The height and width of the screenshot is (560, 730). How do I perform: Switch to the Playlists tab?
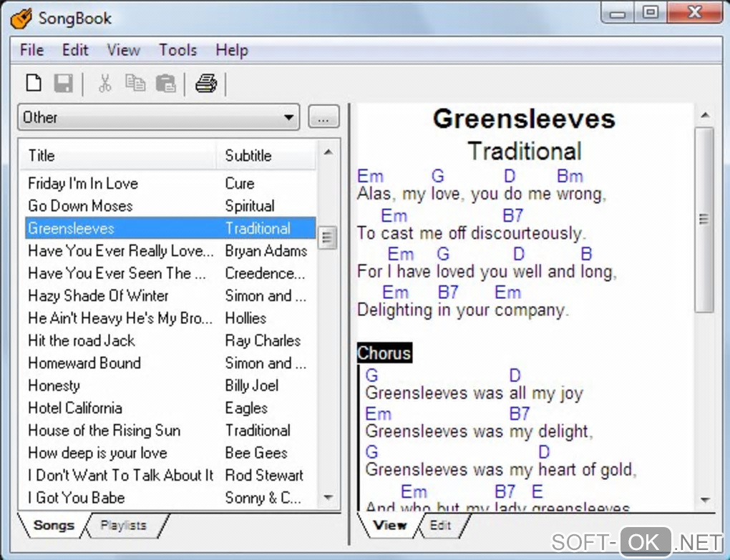tap(123, 525)
